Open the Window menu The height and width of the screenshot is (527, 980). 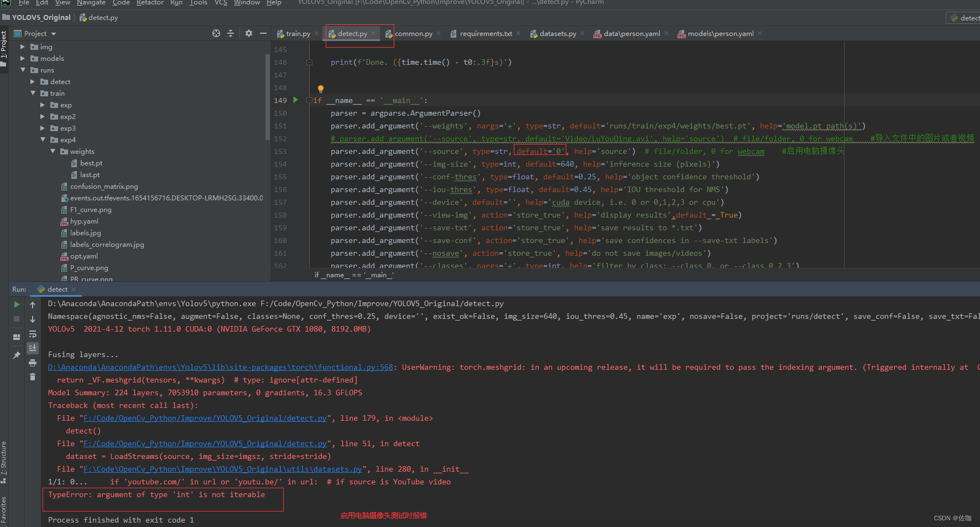coord(247,3)
